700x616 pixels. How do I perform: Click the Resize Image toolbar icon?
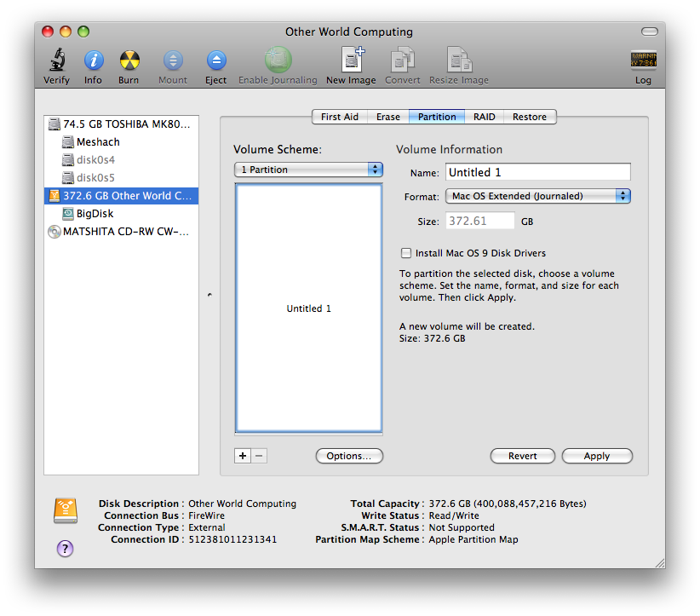[459, 60]
